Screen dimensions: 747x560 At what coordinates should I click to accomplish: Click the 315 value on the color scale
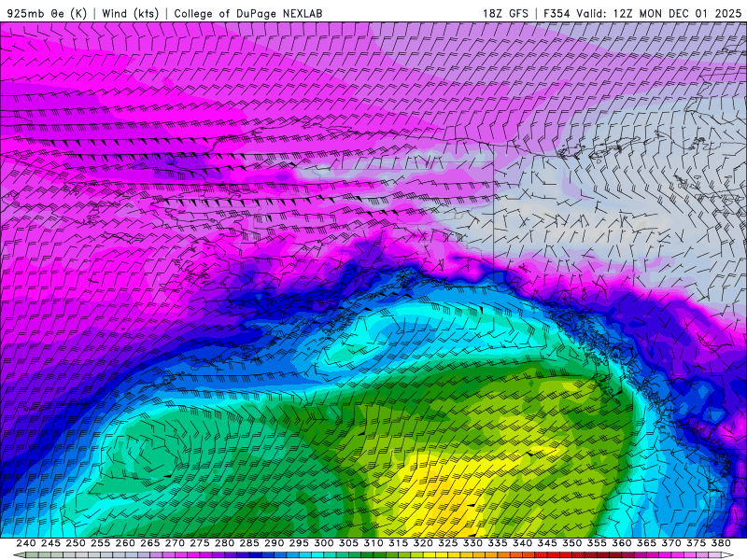tap(399, 543)
